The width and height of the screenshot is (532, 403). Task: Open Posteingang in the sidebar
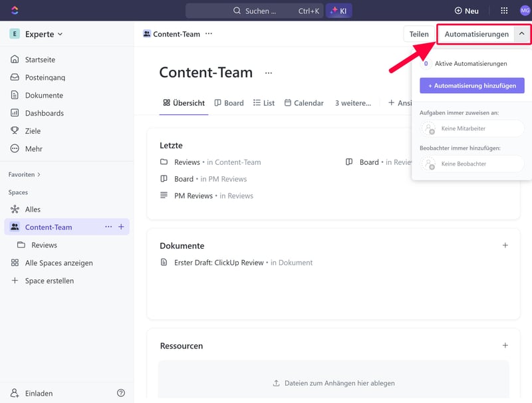point(45,77)
